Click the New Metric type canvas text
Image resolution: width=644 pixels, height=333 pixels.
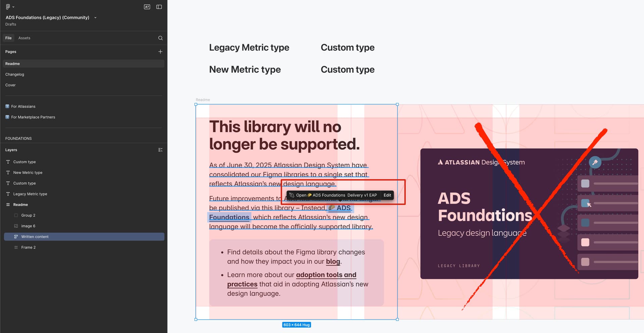245,69
